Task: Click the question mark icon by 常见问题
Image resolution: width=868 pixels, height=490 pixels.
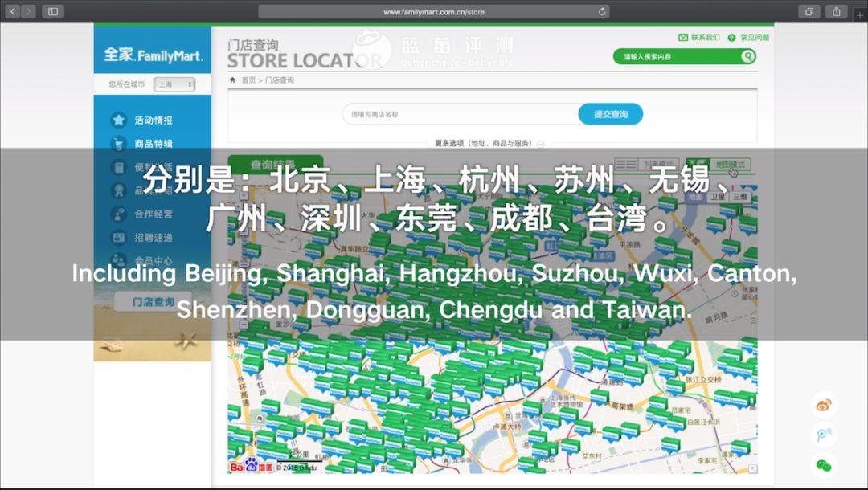Action: coord(732,38)
